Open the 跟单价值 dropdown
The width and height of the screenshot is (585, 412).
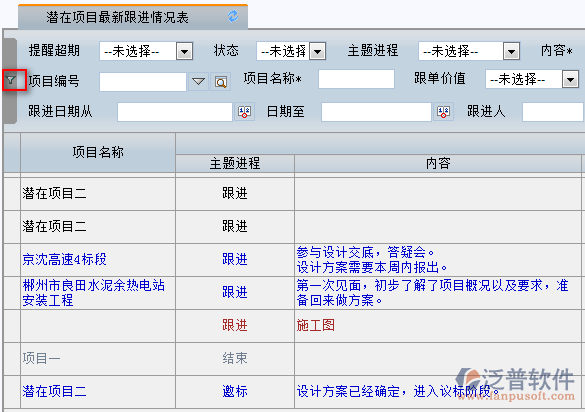point(532,79)
